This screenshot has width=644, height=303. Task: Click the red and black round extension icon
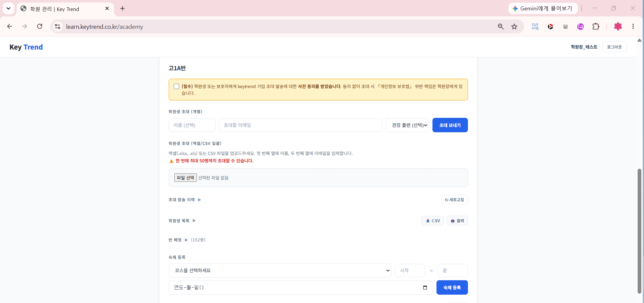(x=550, y=26)
